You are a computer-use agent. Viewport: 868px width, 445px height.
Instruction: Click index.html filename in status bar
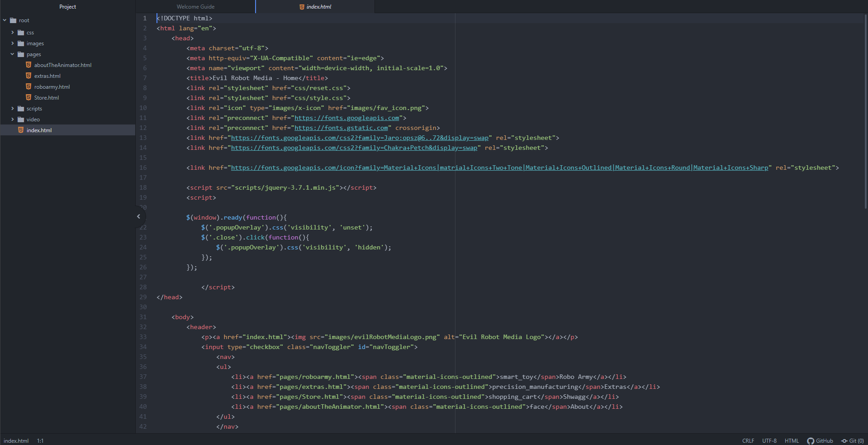tap(16, 441)
